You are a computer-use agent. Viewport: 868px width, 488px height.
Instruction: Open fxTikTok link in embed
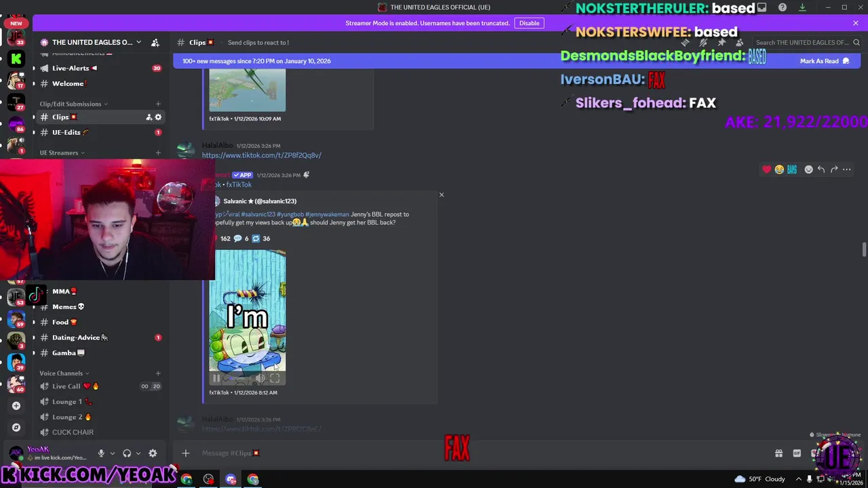239,184
